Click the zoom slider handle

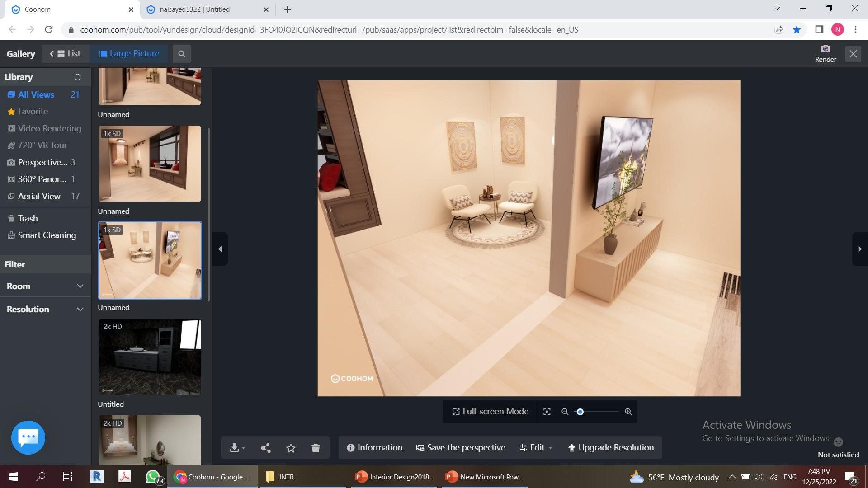(x=580, y=412)
